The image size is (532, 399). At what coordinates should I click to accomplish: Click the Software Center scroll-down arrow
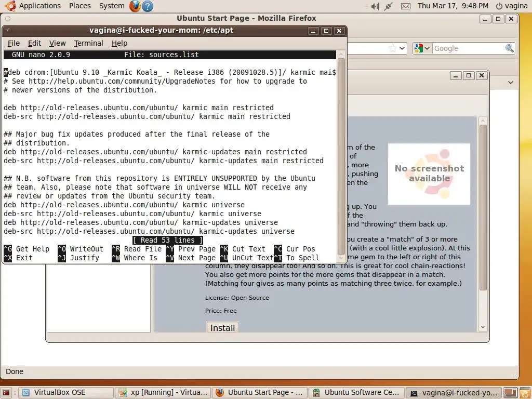[483, 327]
